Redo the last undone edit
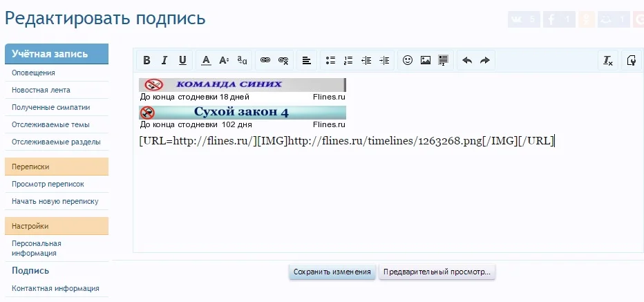The height and width of the screenshot is (302, 644). (x=485, y=60)
